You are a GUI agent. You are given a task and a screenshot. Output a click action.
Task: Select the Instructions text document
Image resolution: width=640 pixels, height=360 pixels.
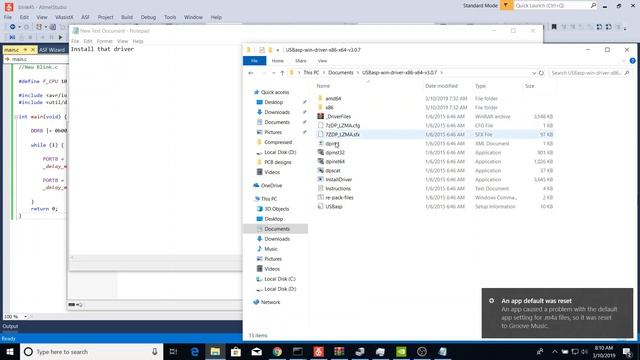[338, 188]
